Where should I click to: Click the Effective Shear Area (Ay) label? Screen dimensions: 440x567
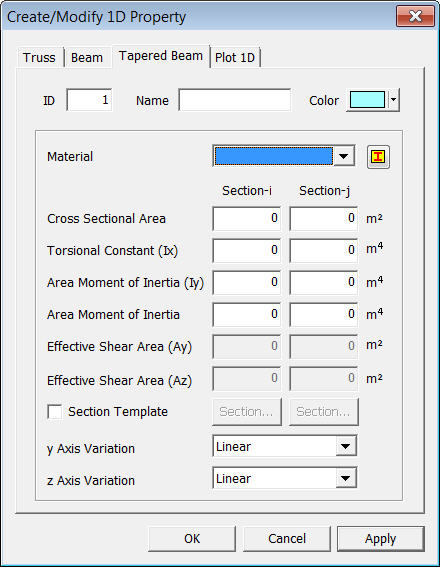[119, 347]
